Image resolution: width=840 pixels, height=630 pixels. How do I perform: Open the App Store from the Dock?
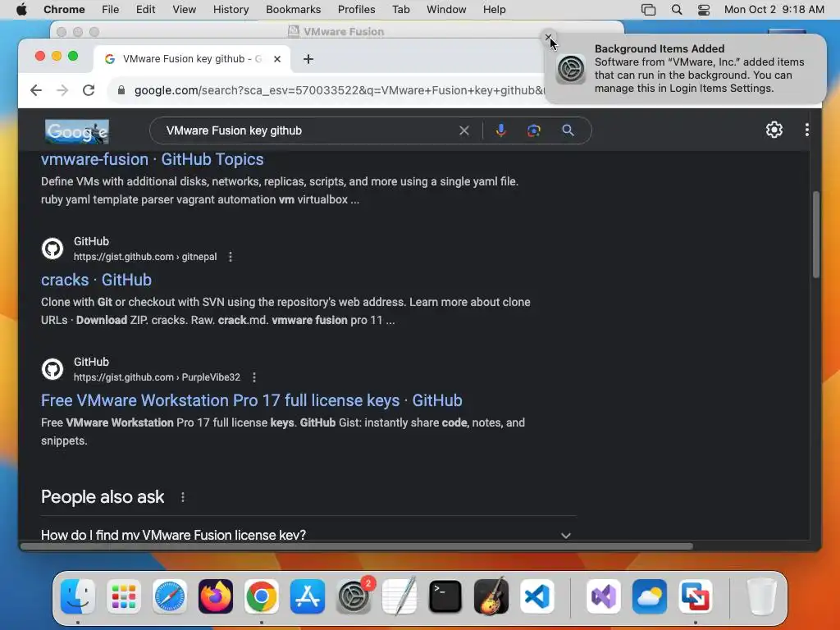(308, 596)
